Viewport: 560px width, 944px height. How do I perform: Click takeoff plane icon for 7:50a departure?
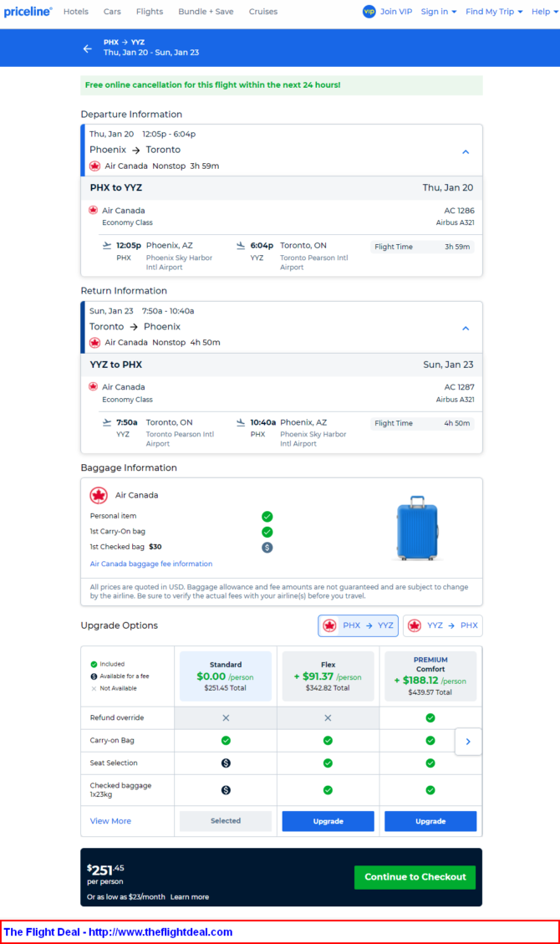107,422
